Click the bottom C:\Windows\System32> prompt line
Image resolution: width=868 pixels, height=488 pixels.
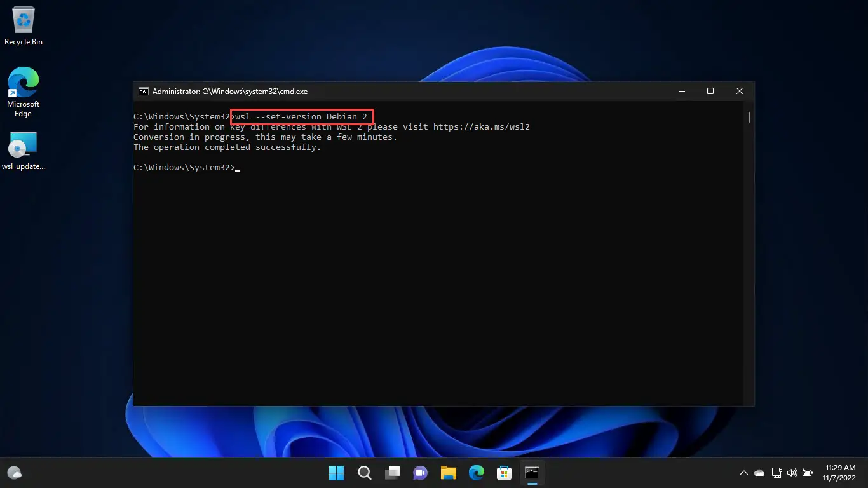coord(187,168)
